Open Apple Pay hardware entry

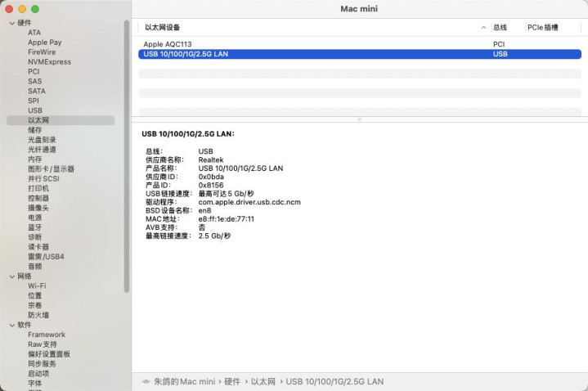[x=45, y=43]
